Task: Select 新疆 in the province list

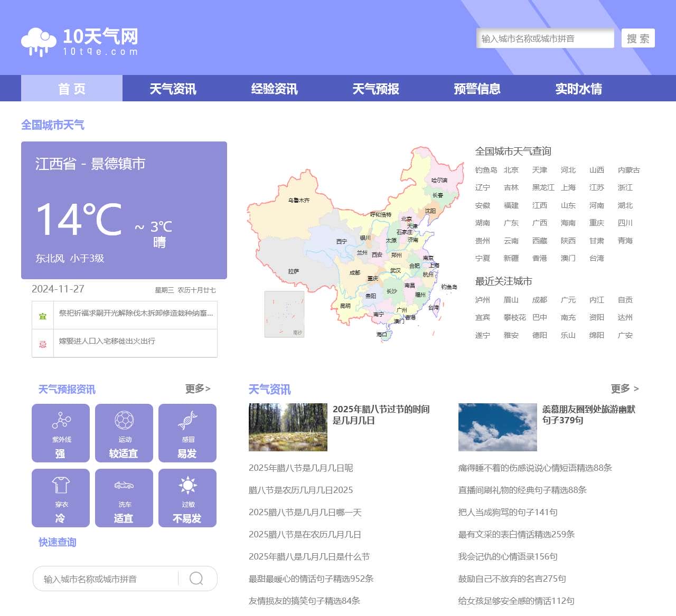Action: point(511,258)
